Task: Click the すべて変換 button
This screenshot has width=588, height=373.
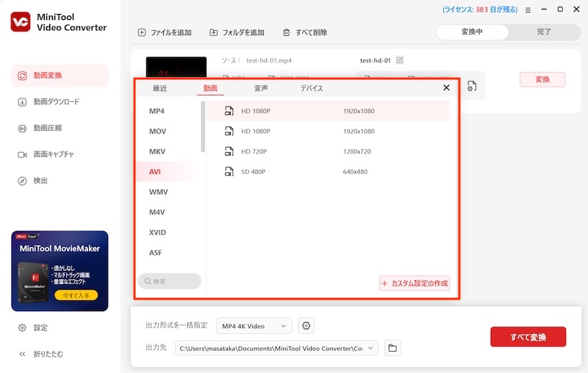Action: point(528,337)
